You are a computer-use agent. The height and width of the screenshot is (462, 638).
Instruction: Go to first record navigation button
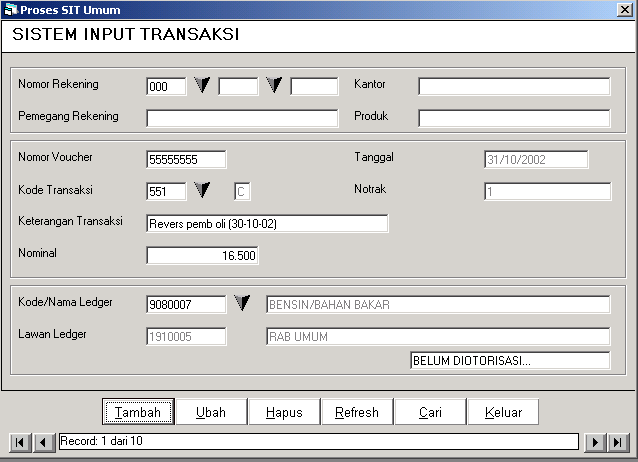[20, 442]
